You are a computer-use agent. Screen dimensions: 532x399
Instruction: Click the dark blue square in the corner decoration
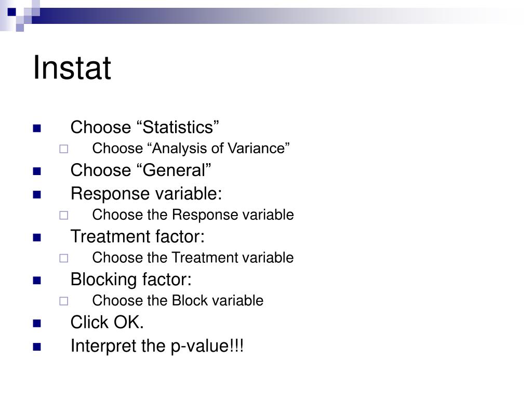12,12
